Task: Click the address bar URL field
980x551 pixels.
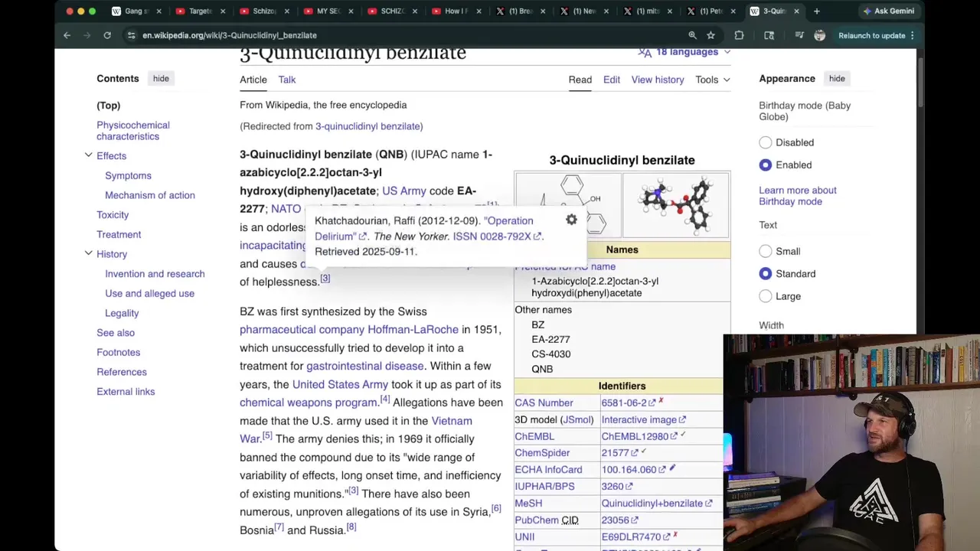Action: [x=406, y=35]
